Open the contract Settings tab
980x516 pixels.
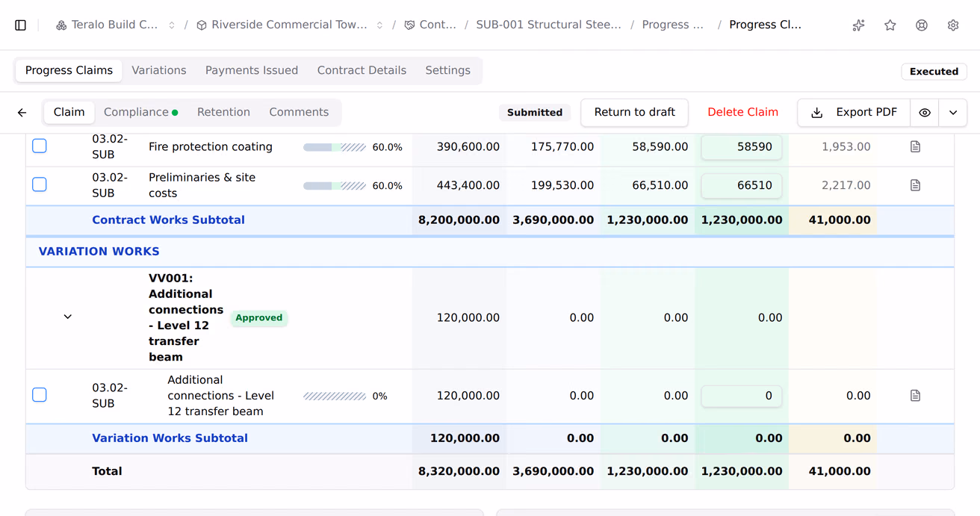click(448, 71)
